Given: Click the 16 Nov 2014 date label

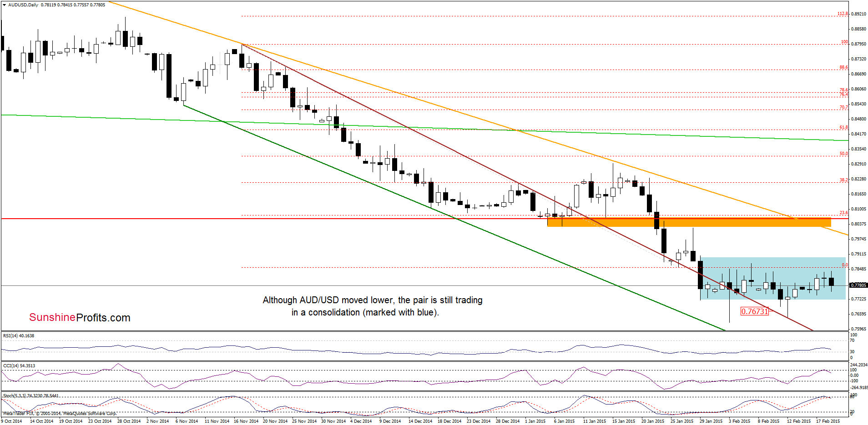Looking at the screenshot, I should [x=245, y=421].
